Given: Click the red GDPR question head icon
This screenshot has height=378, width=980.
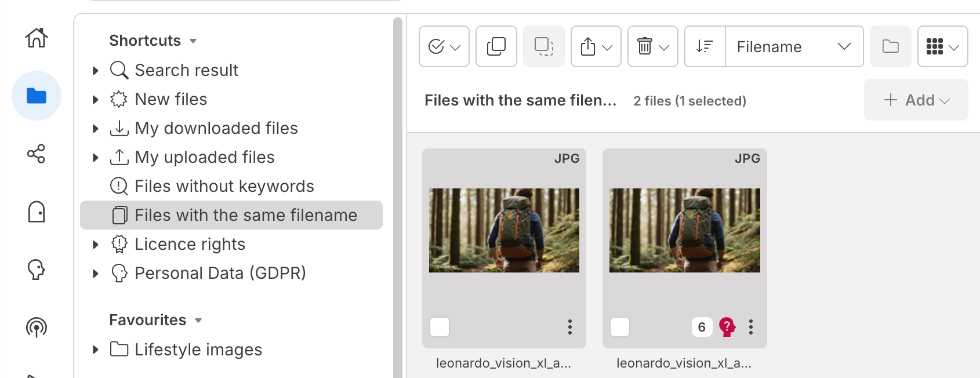Looking at the screenshot, I should click(727, 327).
